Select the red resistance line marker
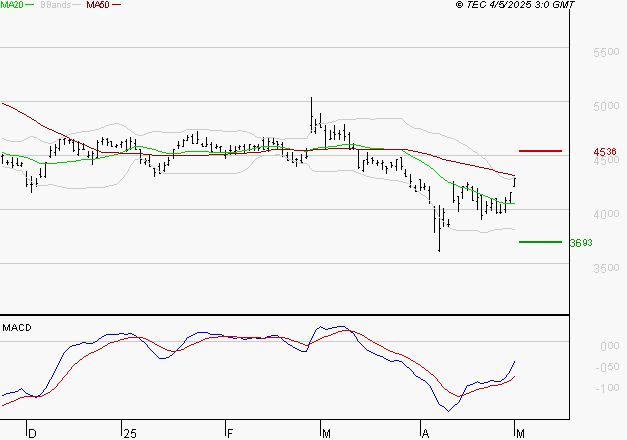This screenshot has width=627, height=440. pyautogui.click(x=541, y=152)
